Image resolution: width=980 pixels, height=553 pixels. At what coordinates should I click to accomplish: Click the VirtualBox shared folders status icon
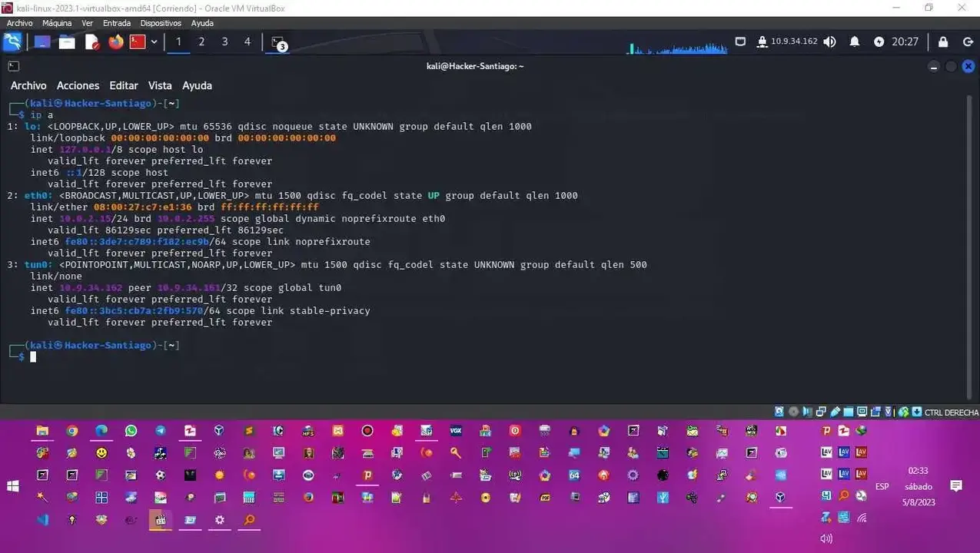848,412
